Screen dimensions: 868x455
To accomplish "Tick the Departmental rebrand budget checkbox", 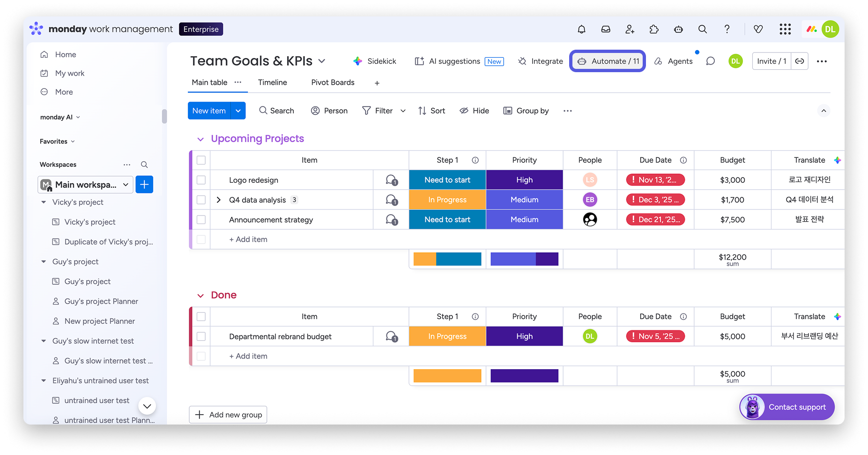I will pos(201,336).
